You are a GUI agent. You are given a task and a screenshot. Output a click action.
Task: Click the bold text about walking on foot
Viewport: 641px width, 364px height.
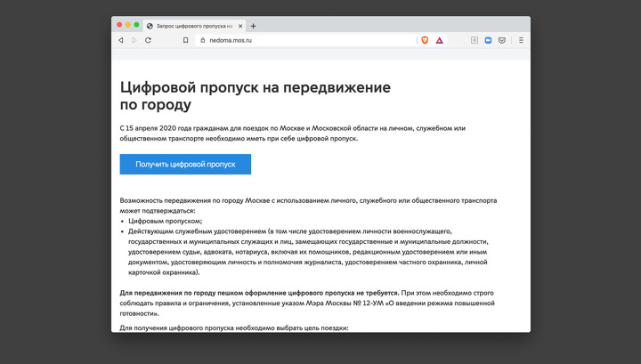(x=259, y=293)
